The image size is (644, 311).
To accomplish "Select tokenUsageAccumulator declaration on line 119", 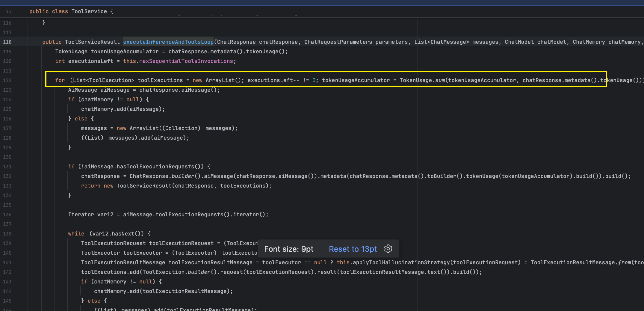I will click(125, 52).
